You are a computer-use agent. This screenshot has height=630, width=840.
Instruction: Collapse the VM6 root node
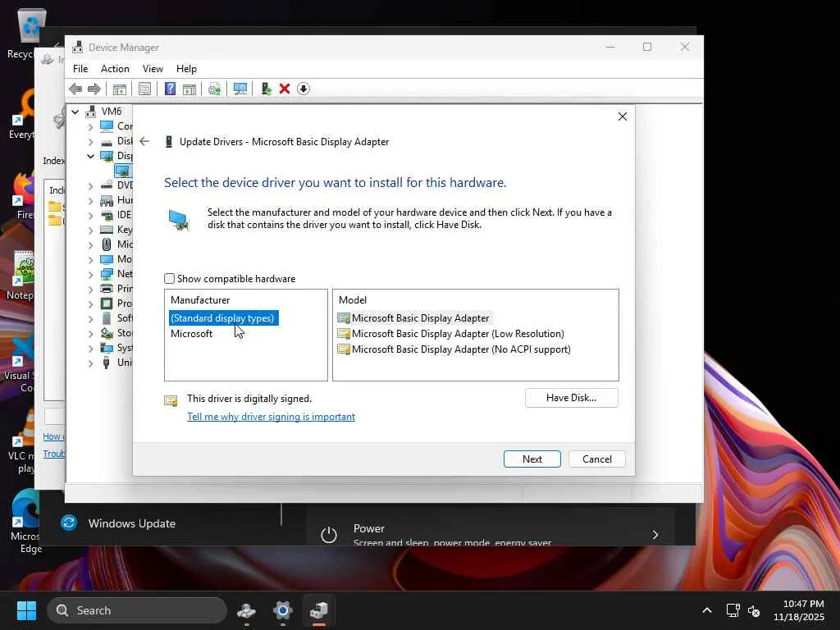[75, 112]
